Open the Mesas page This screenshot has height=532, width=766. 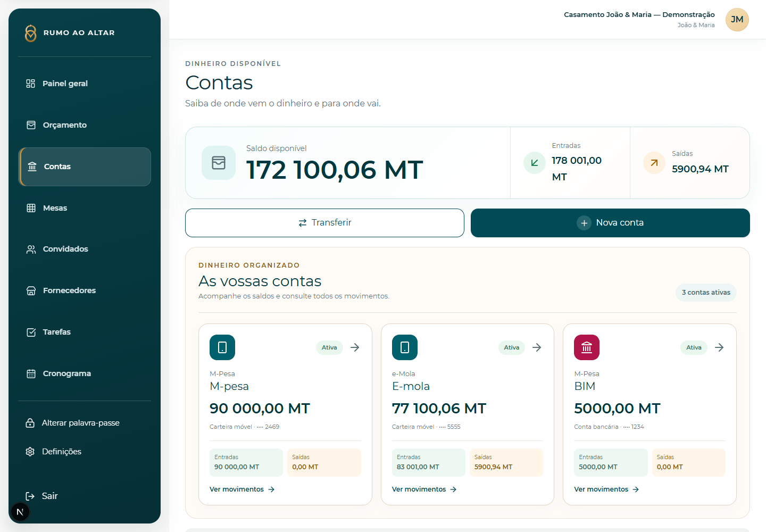(x=85, y=208)
